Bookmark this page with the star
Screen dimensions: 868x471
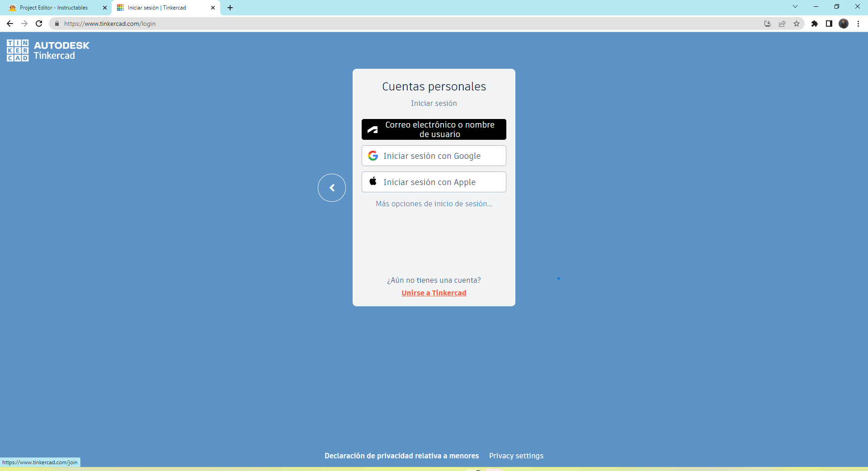[x=797, y=24]
